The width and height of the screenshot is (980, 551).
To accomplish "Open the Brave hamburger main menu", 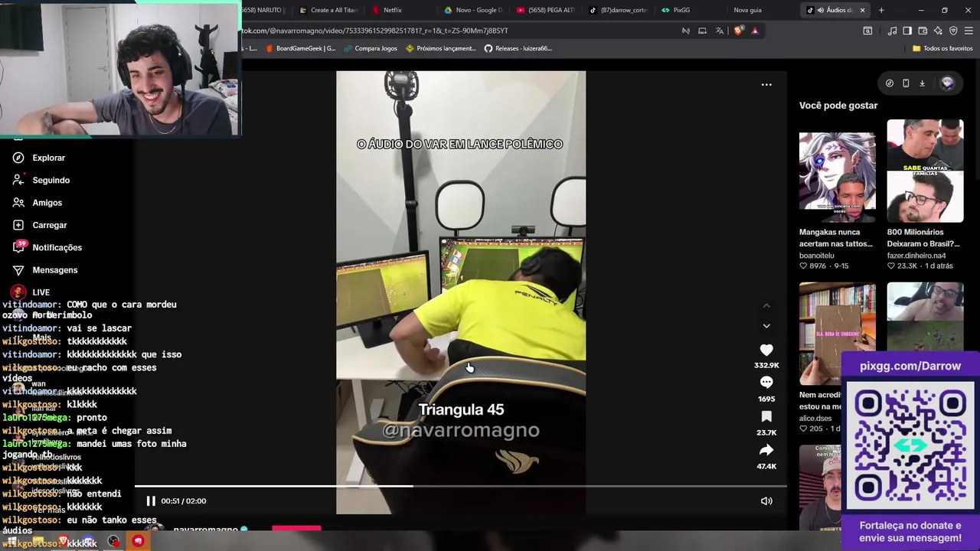I will (969, 31).
